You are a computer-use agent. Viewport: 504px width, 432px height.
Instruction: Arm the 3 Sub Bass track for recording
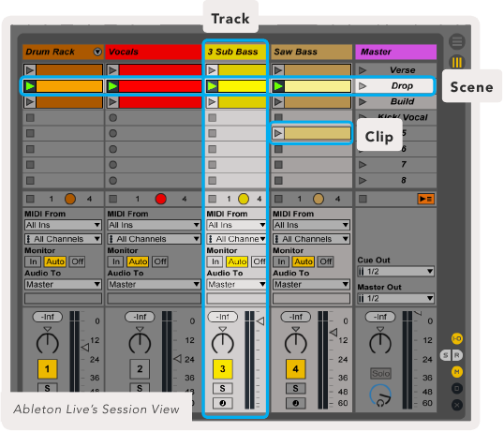[x=222, y=403]
